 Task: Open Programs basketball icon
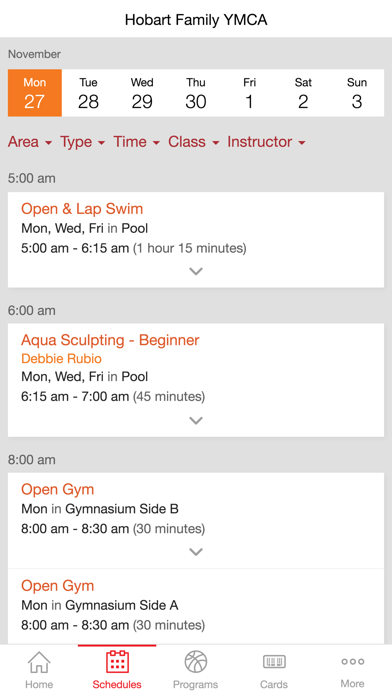tap(196, 662)
